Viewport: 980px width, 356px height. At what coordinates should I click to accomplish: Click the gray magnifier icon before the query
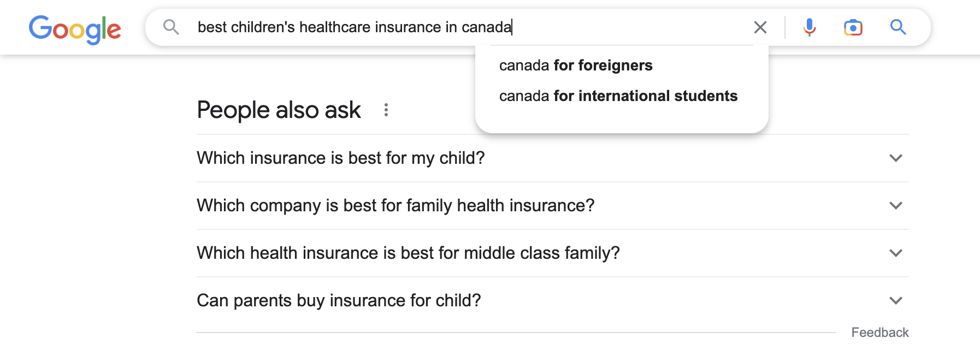[x=172, y=27]
